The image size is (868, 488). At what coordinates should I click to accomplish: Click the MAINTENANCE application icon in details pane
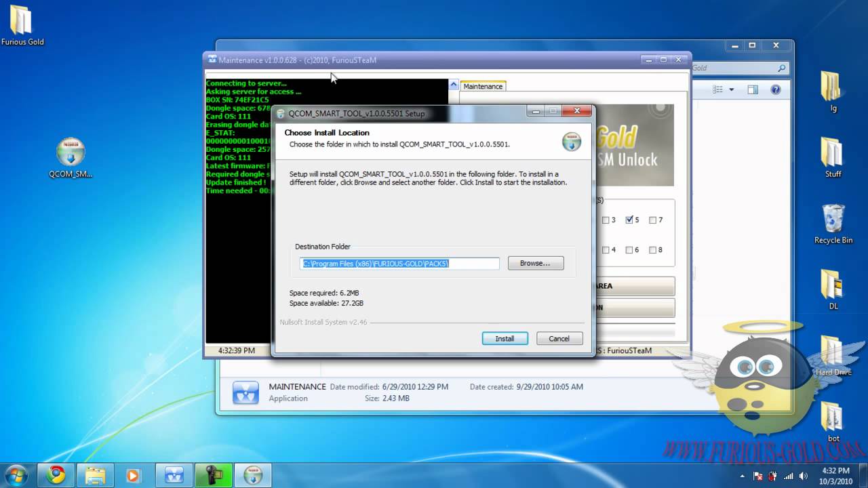click(x=245, y=392)
